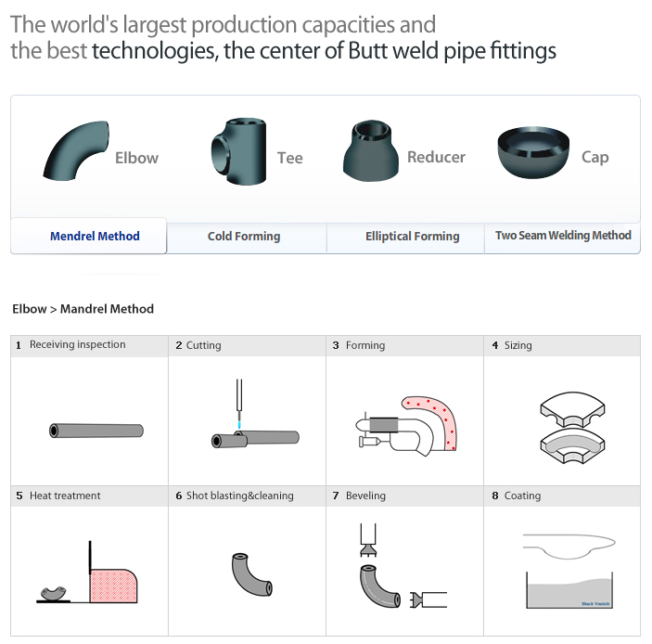Screen dimensions: 652x644
Task: Open the Two Seam Welding Method tab
Action: point(563,236)
